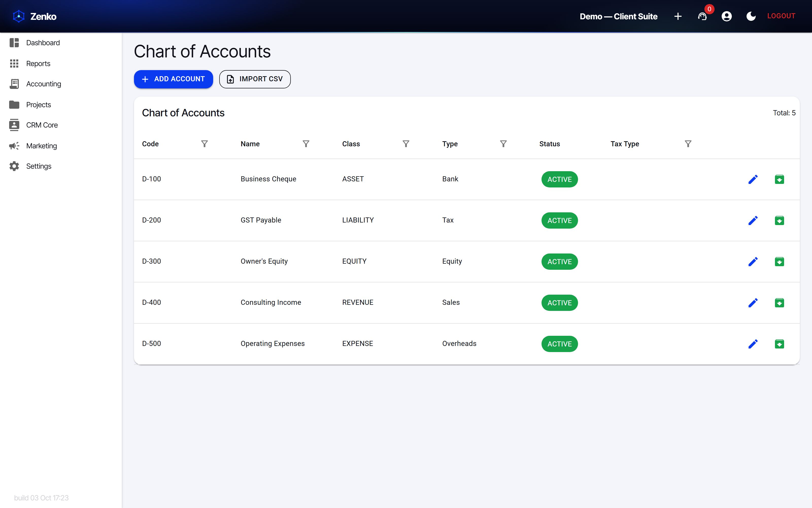
Task: Open the Marketing sidebar item
Action: click(x=61, y=146)
